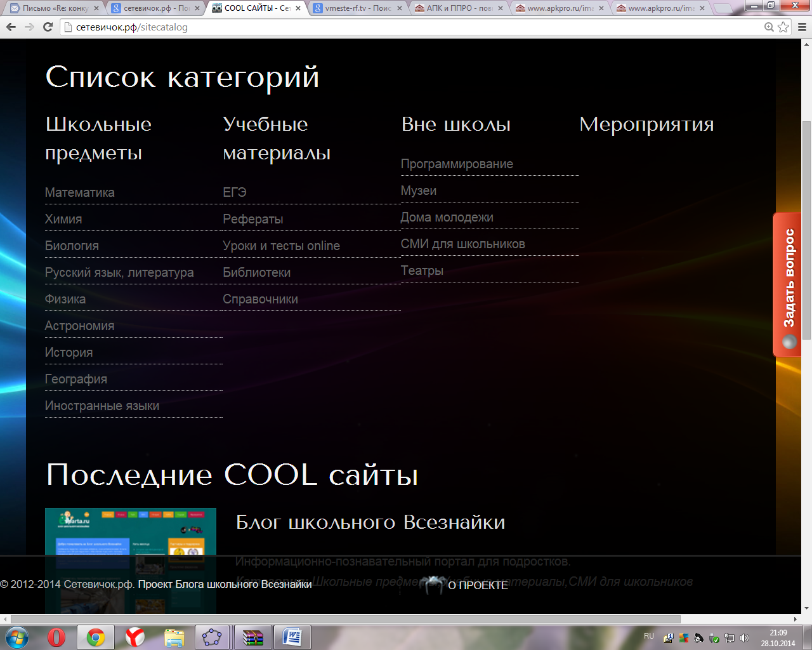Open the Биология category
812x650 pixels.
coord(72,246)
